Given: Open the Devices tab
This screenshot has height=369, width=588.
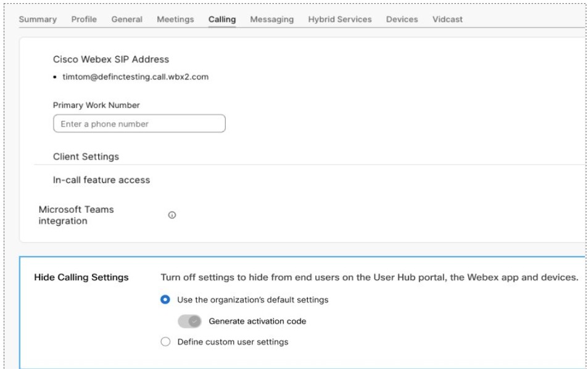Looking at the screenshot, I should (402, 19).
